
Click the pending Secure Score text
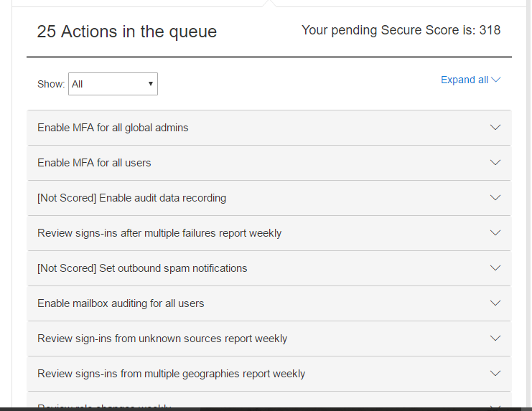point(401,30)
